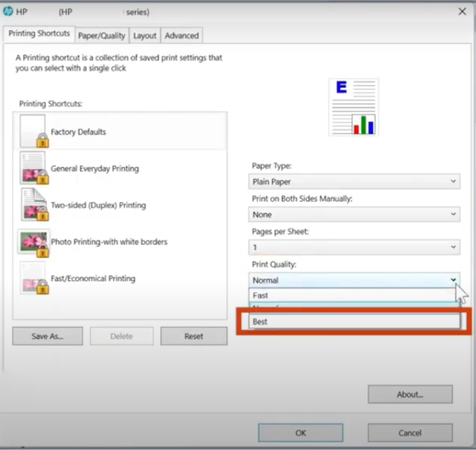
Task: Open the Paper Type dropdown
Action: 354,181
